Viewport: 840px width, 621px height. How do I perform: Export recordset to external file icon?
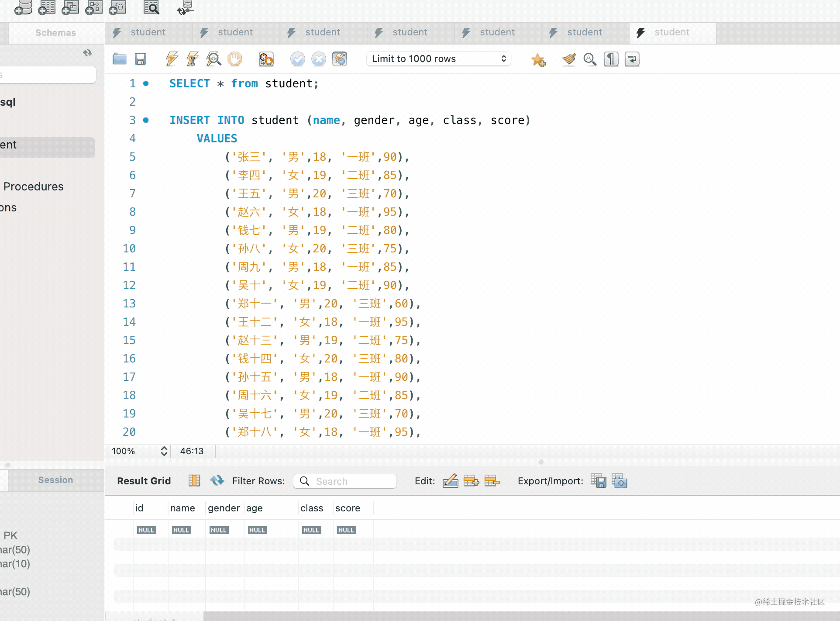pyautogui.click(x=598, y=481)
